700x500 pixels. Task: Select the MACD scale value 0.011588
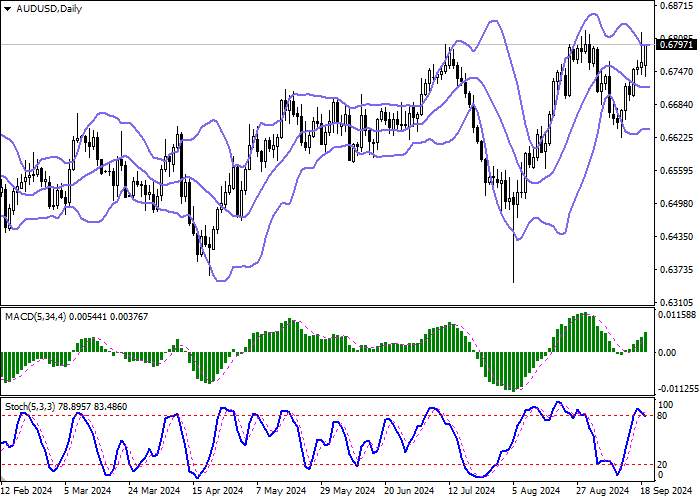678,315
